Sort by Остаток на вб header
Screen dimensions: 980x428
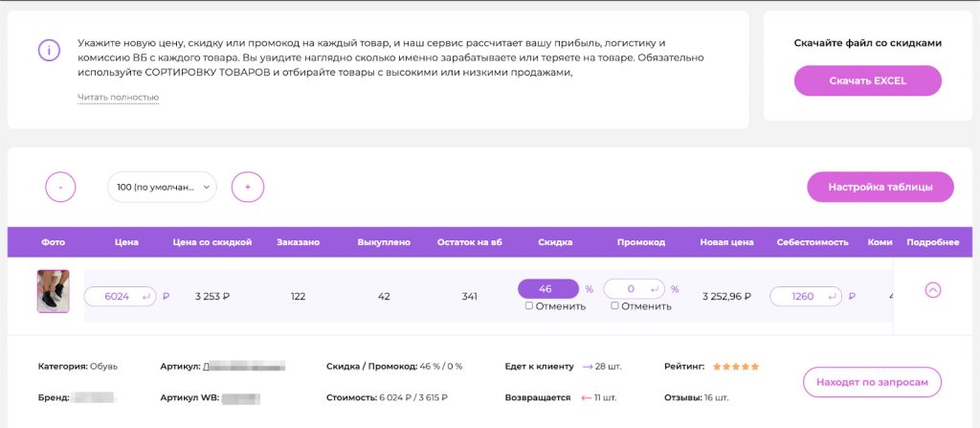click(x=469, y=242)
